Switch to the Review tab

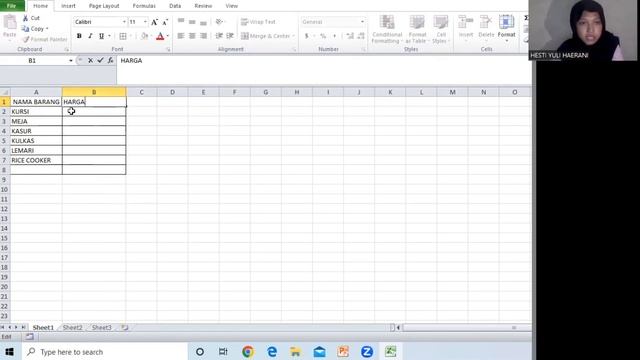pyautogui.click(x=203, y=6)
